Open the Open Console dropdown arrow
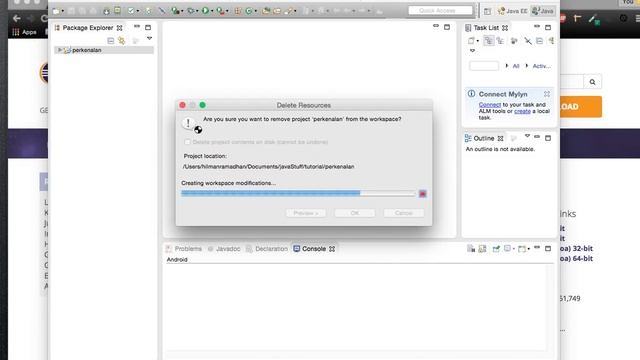Viewport: 640px width, 360px height. (529, 249)
